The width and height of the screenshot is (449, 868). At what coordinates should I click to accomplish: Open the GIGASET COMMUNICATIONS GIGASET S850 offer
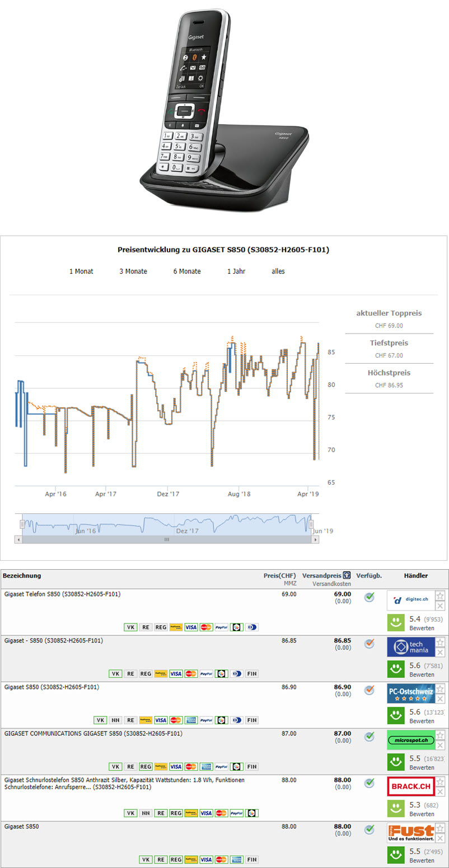(93, 733)
